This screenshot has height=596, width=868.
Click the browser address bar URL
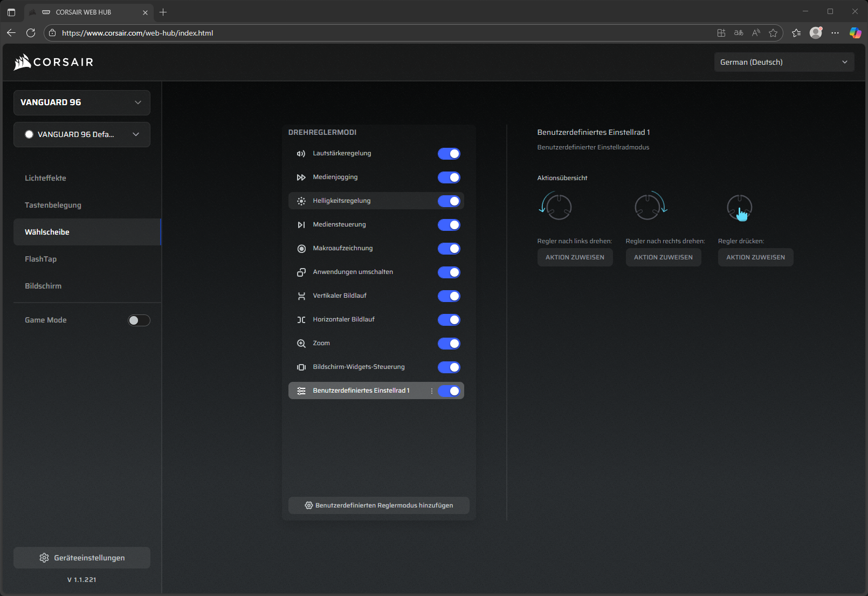pos(137,33)
